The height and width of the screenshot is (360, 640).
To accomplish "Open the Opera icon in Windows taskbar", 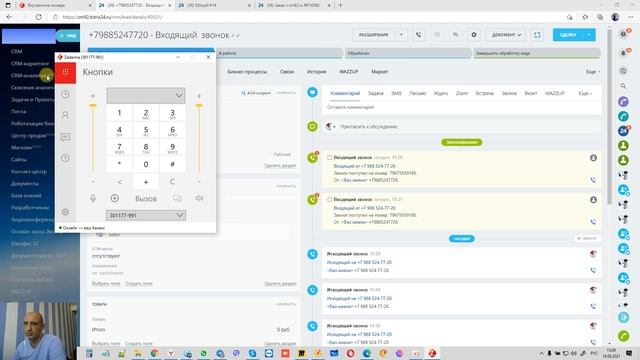I will click(350, 353).
